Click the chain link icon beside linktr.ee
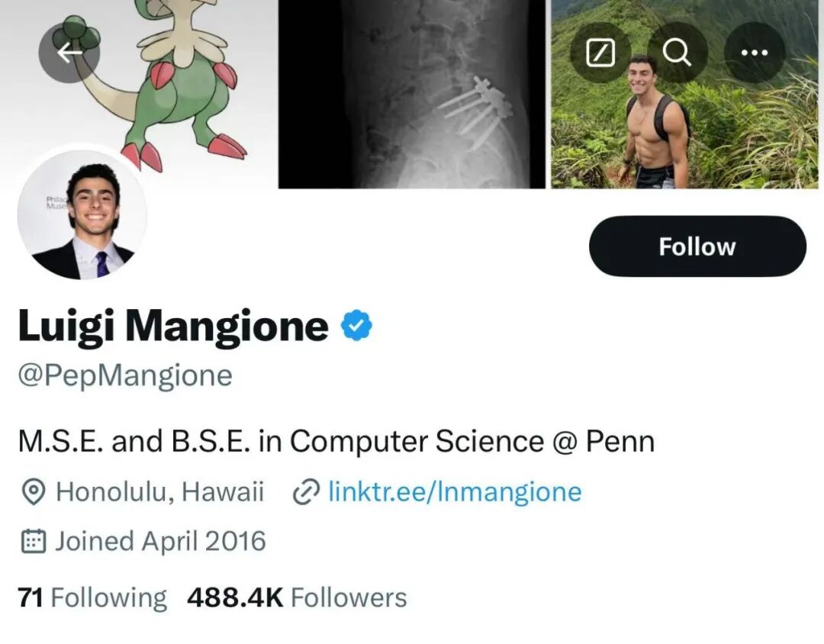 click(x=306, y=492)
